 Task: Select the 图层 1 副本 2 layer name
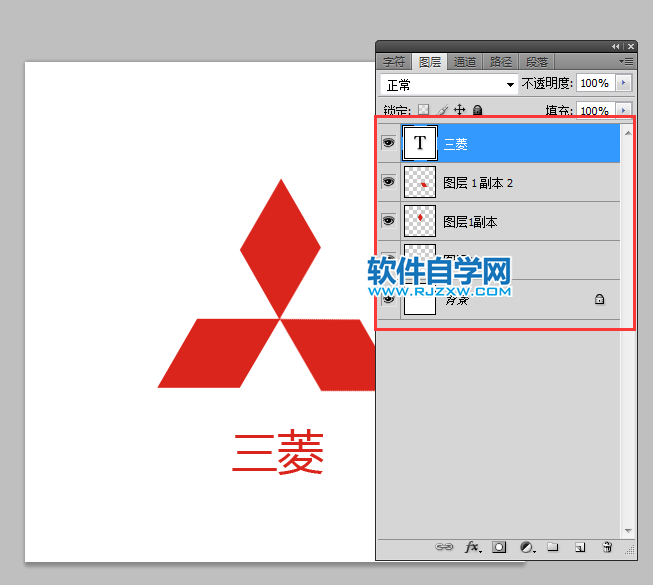pos(478,183)
